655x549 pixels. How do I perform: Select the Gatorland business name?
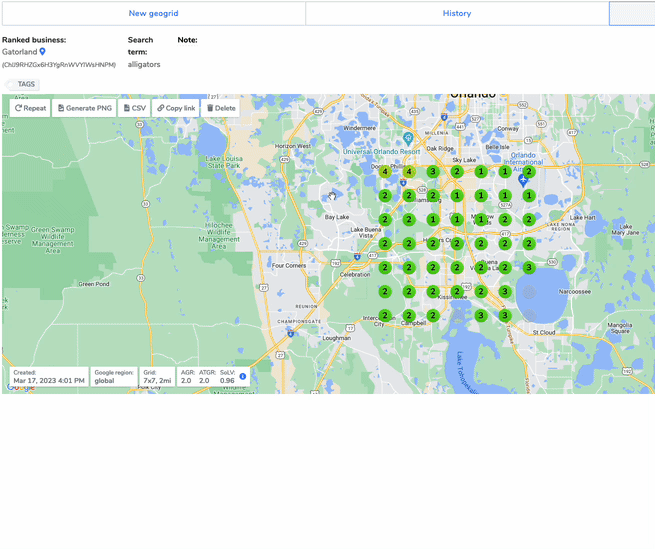pyautogui.click(x=20, y=52)
